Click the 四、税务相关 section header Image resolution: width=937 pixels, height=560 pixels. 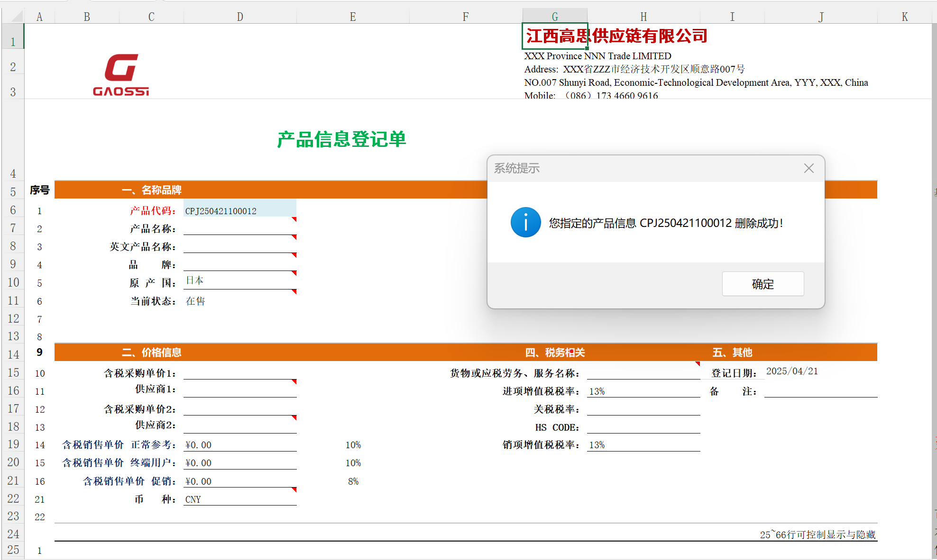tap(555, 352)
